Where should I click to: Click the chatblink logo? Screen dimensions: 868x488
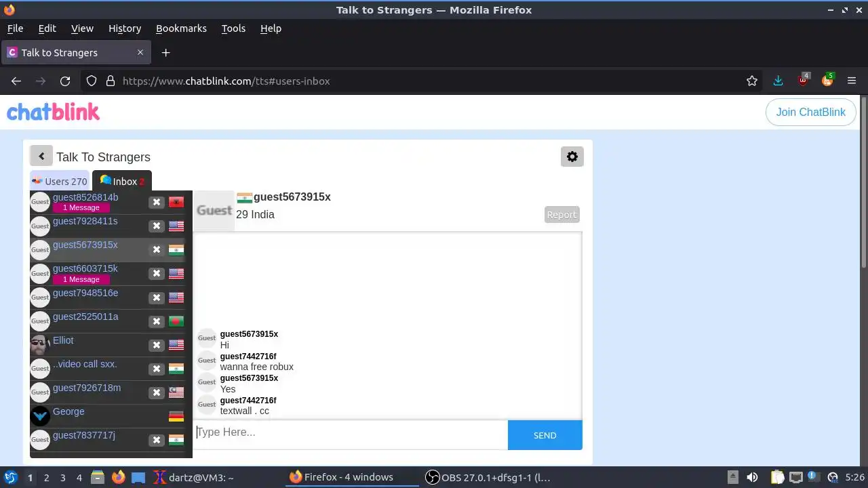pos(53,112)
